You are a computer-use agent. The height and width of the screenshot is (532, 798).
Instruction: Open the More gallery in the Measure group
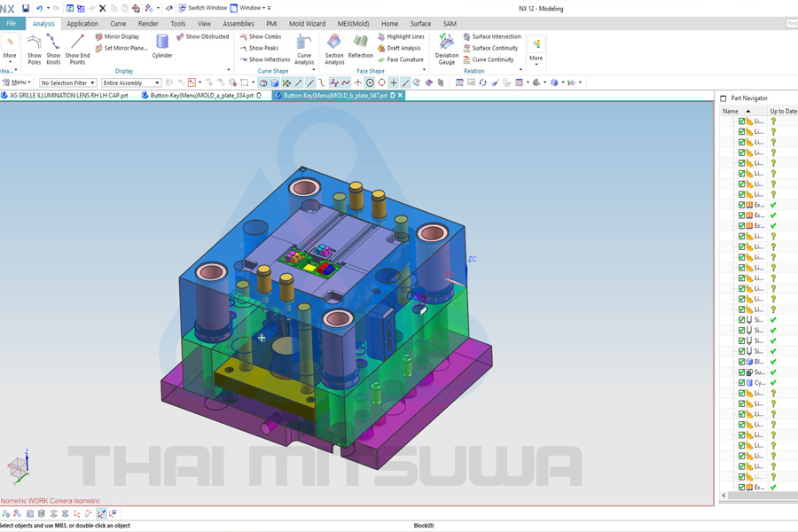click(10, 49)
